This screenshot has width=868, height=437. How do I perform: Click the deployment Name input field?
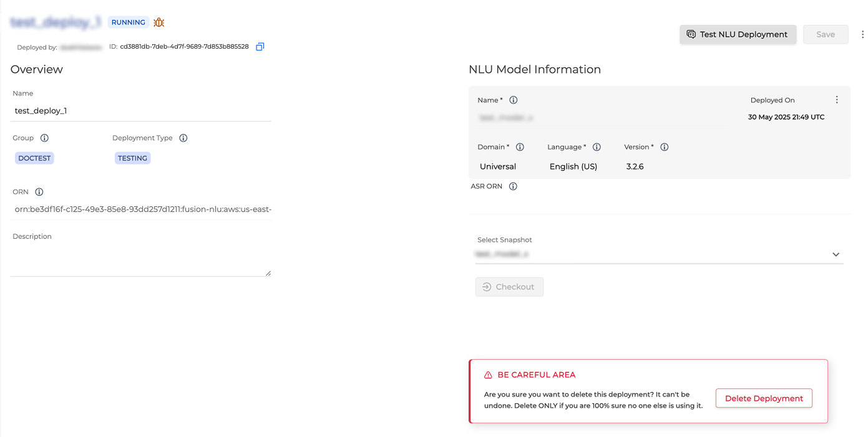click(141, 111)
